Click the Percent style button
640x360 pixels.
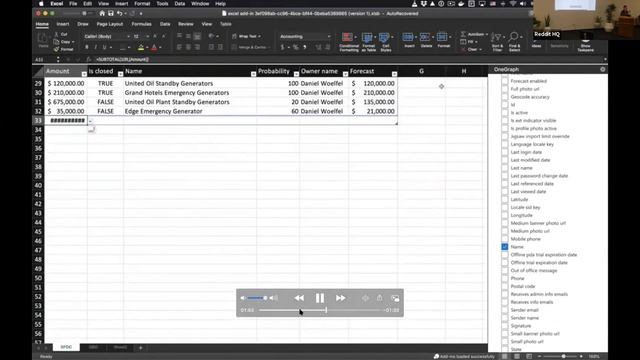coord(296,47)
